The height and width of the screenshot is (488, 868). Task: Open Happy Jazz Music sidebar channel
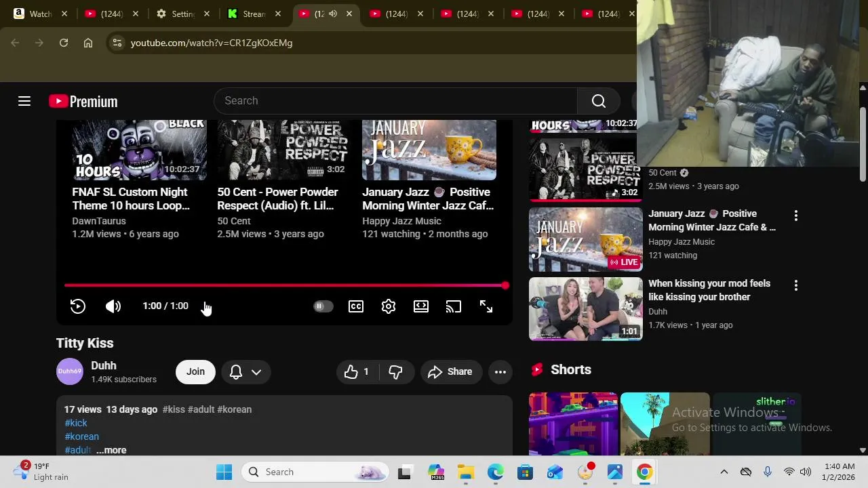(x=682, y=242)
